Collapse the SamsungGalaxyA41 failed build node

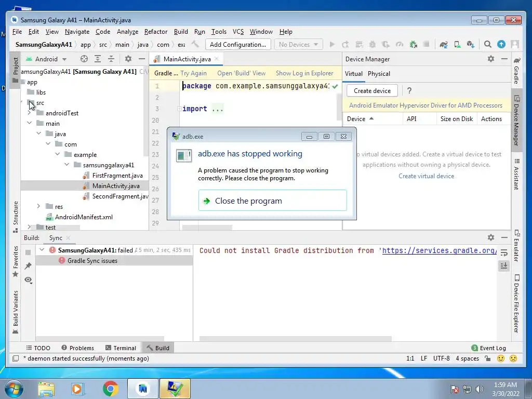[x=42, y=250]
